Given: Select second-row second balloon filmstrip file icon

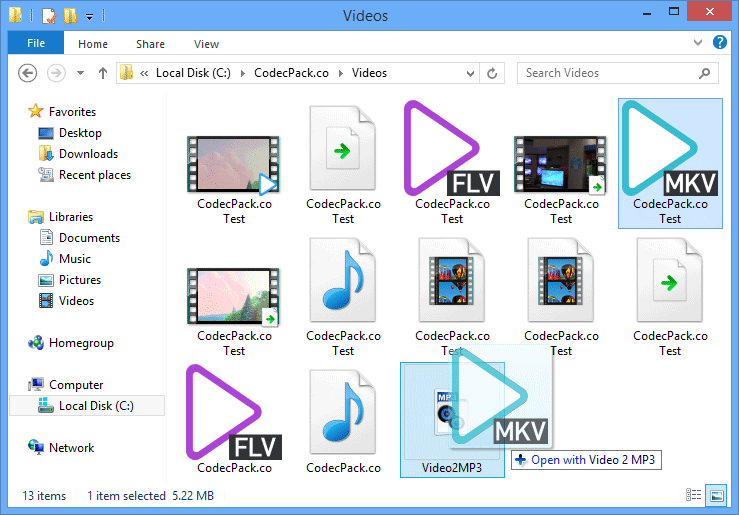Looking at the screenshot, I should coord(560,280).
